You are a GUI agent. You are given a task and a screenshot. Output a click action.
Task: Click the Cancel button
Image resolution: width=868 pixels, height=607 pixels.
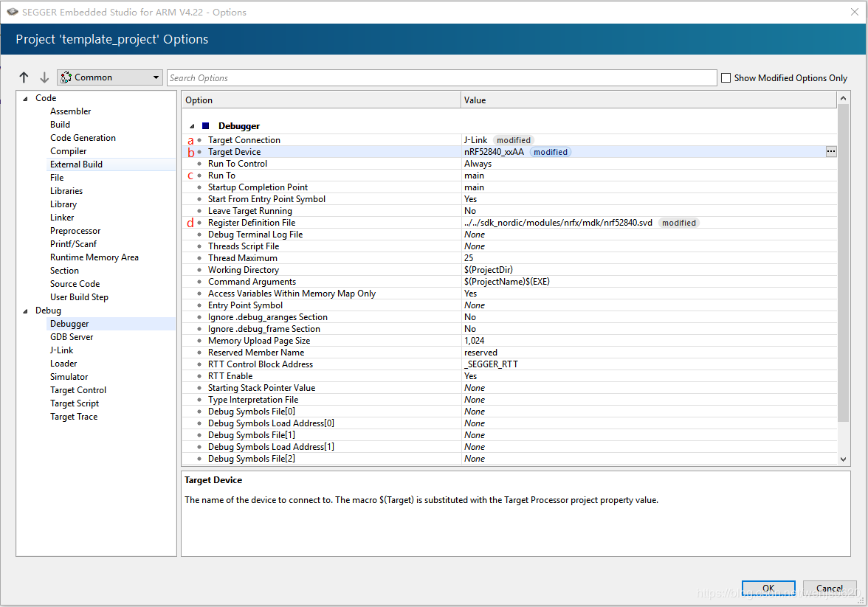[830, 589]
